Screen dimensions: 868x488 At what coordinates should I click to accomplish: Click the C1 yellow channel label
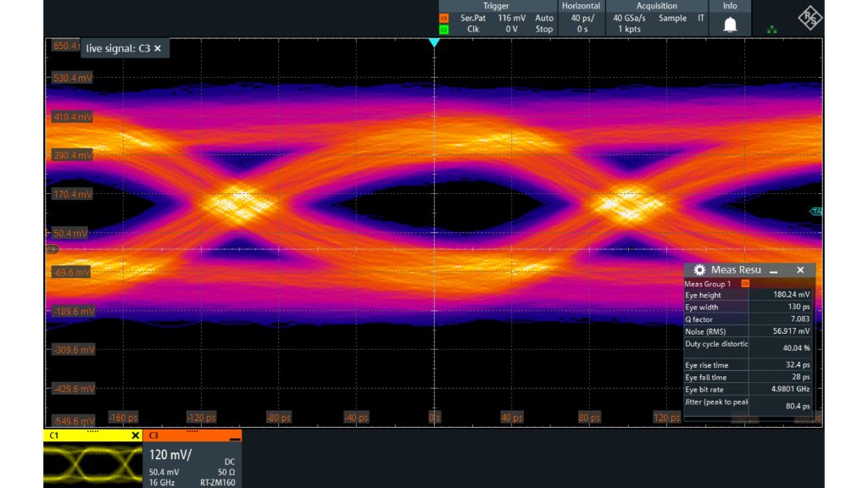[x=53, y=435]
